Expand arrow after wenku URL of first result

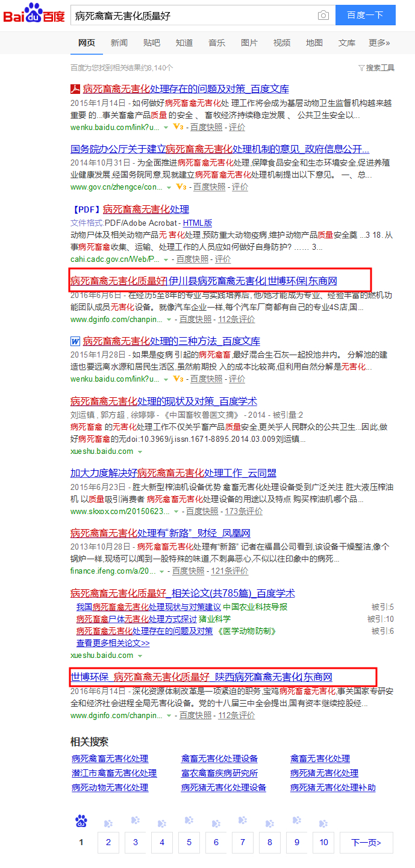tap(166, 128)
